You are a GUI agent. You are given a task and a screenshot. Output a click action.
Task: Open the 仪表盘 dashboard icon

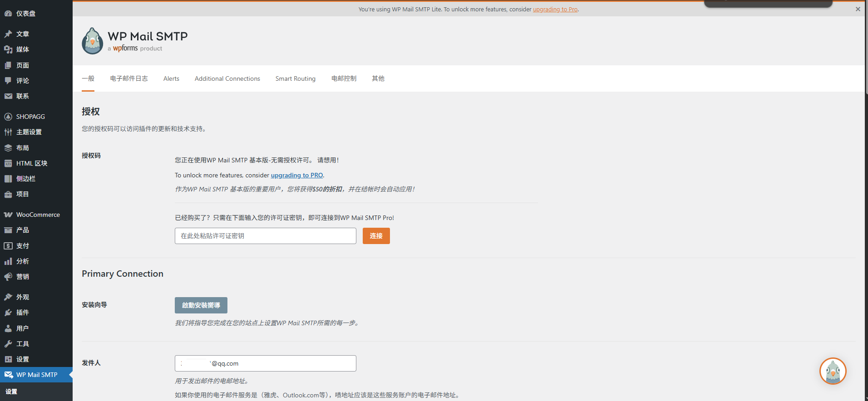(x=8, y=14)
